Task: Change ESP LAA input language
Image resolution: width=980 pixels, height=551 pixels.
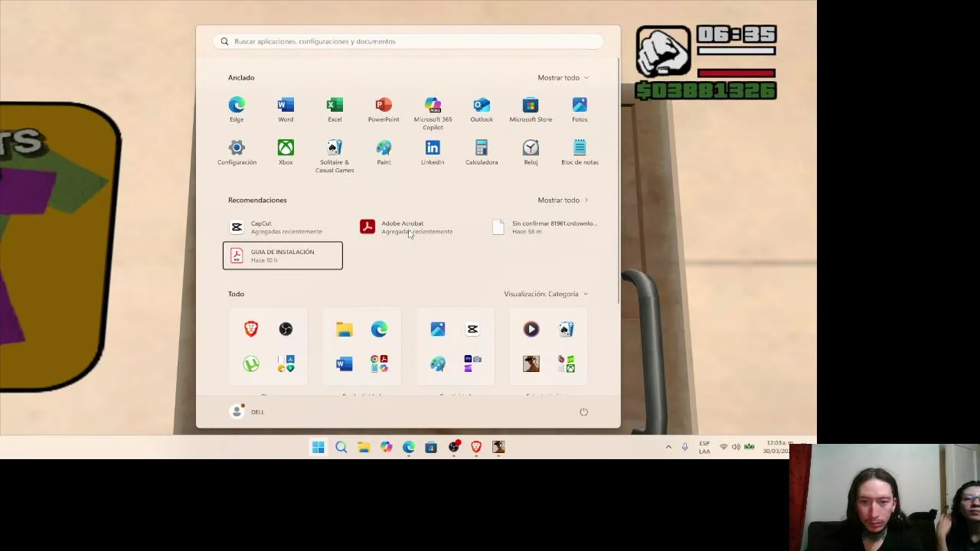Action: coord(704,447)
